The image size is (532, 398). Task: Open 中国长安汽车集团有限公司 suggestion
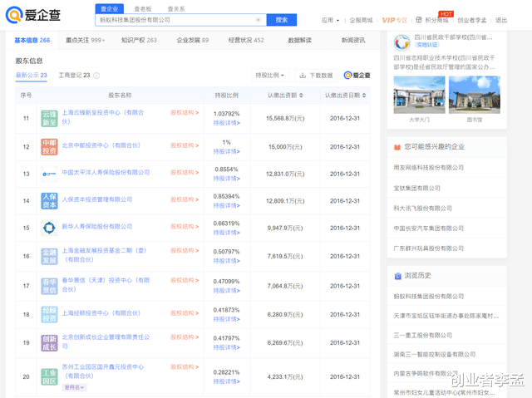click(x=429, y=228)
